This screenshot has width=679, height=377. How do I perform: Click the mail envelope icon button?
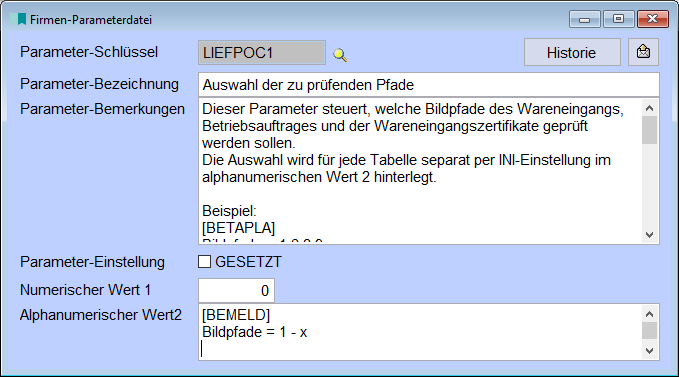pos(643,52)
